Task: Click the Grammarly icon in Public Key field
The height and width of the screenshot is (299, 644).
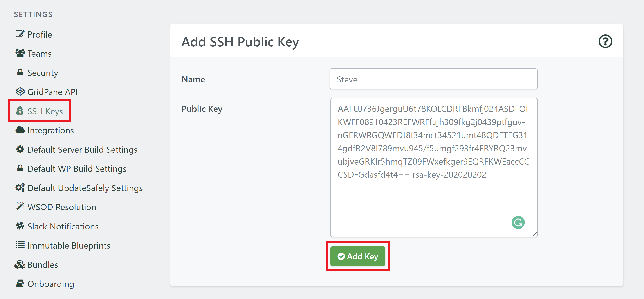Action: (518, 222)
